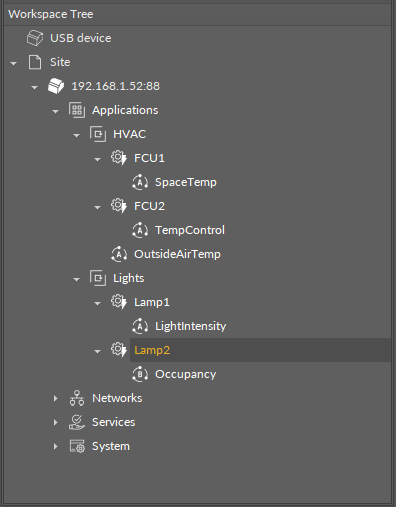The height and width of the screenshot is (507, 396).
Task: Select the Occupancy label
Action: (186, 374)
